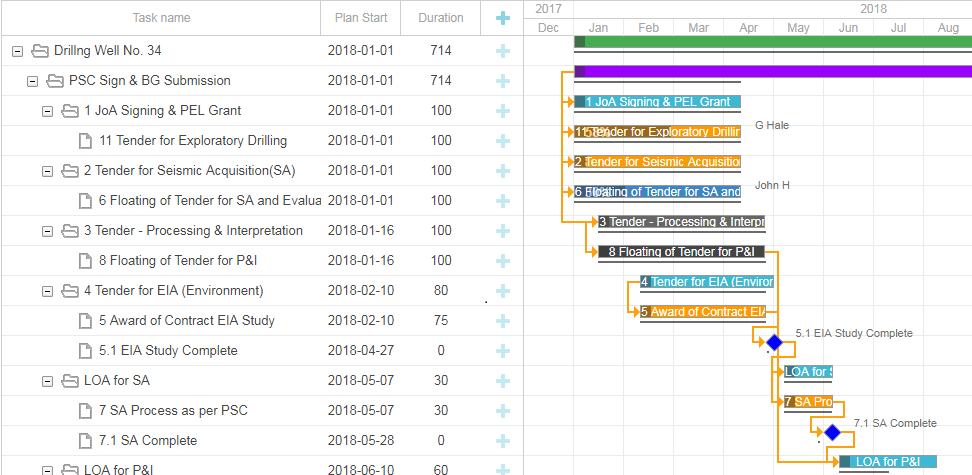Collapse Drillng Well No. 34 project
972x475 pixels.
(x=17, y=51)
